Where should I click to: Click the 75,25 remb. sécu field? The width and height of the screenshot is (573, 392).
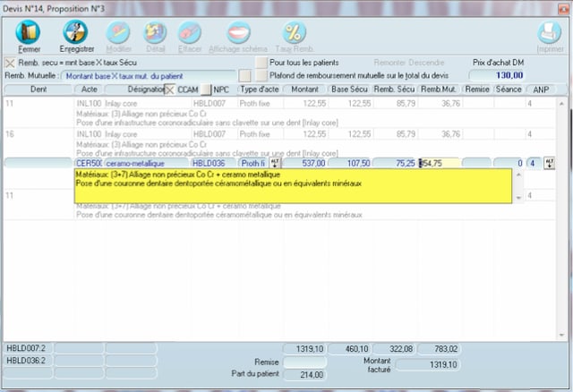coord(395,163)
